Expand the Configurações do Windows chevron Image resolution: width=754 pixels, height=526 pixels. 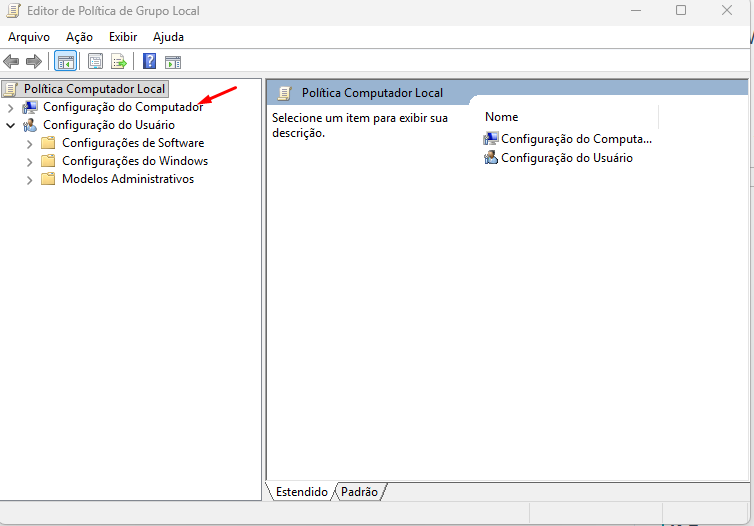pos(30,161)
